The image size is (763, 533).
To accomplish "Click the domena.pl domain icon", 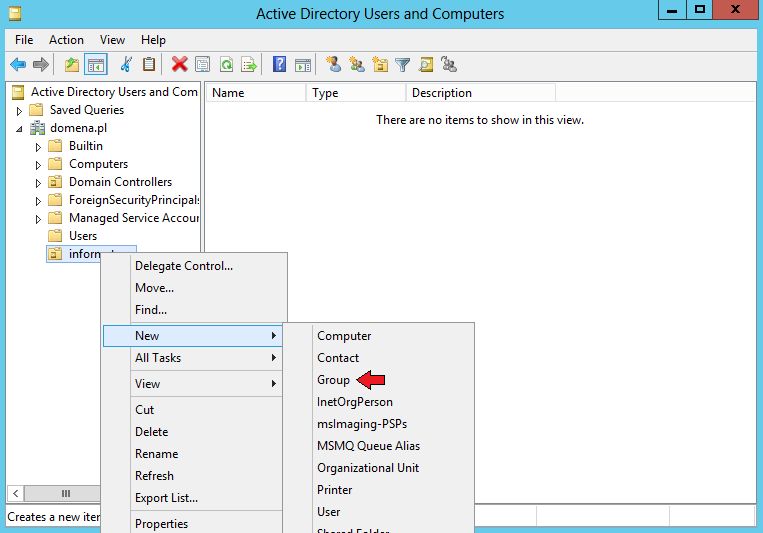I will [37, 128].
